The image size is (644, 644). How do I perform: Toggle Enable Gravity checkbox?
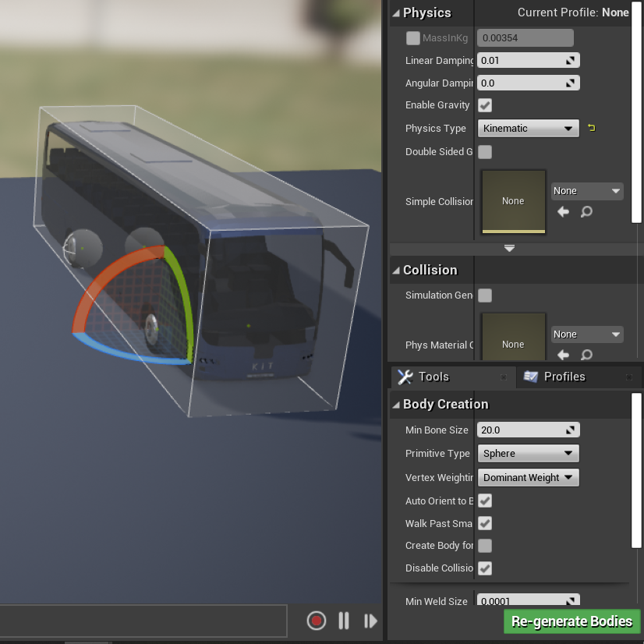coord(485,105)
